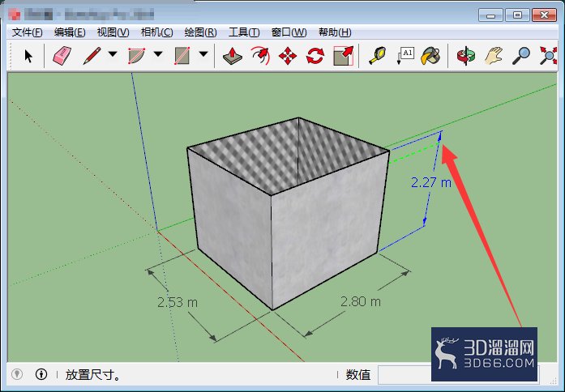The width and height of the screenshot is (565, 392).
Task: Open the 相机(C) menu
Action: pyautogui.click(x=156, y=32)
